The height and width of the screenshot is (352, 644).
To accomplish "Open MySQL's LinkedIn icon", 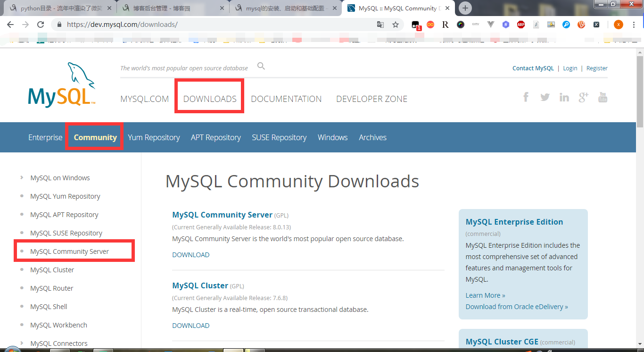I will pos(564,97).
